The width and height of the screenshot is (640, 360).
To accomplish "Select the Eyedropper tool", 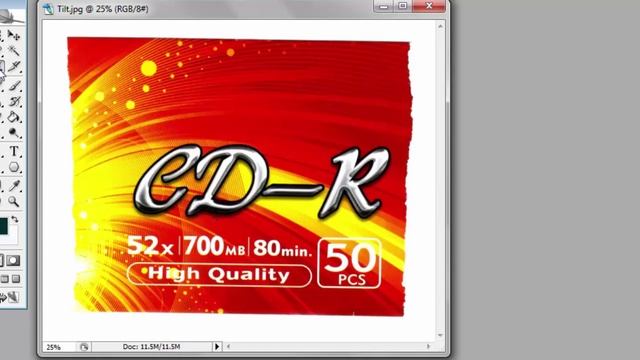I will (x=14, y=186).
